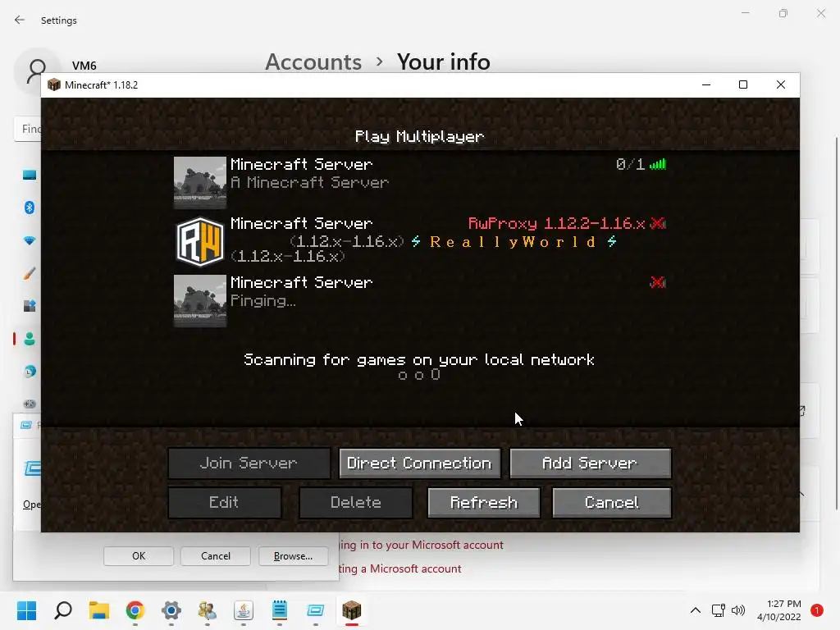The image size is (840, 630).
Task: Click the Edit server button
Action: click(x=225, y=503)
